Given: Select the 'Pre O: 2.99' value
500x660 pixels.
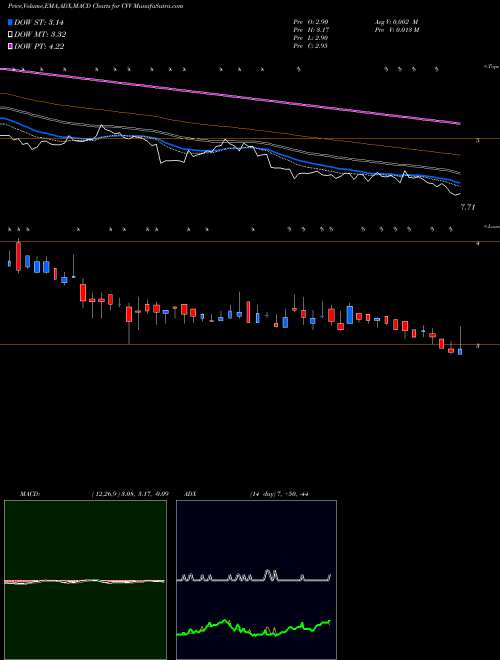Looking at the screenshot, I should (x=311, y=22).
